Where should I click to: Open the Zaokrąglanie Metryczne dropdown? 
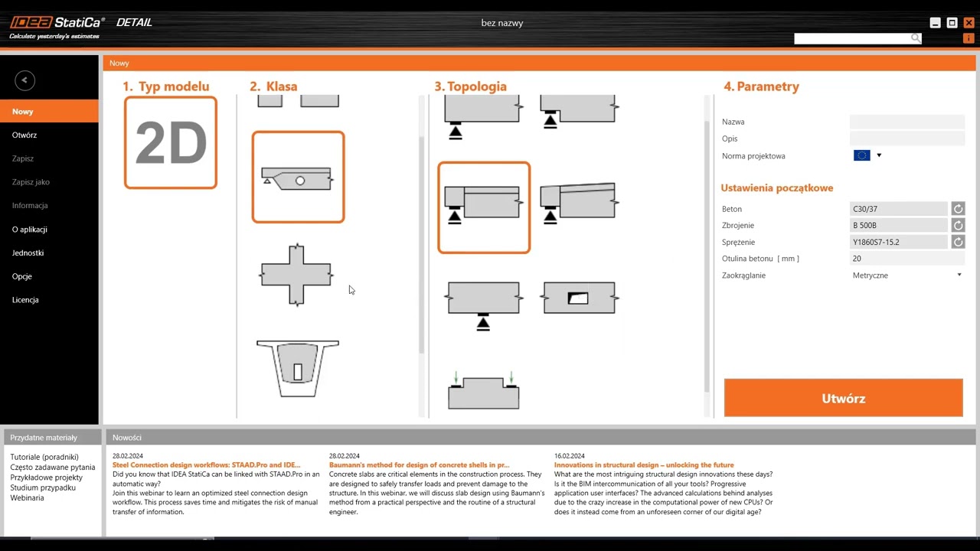907,275
